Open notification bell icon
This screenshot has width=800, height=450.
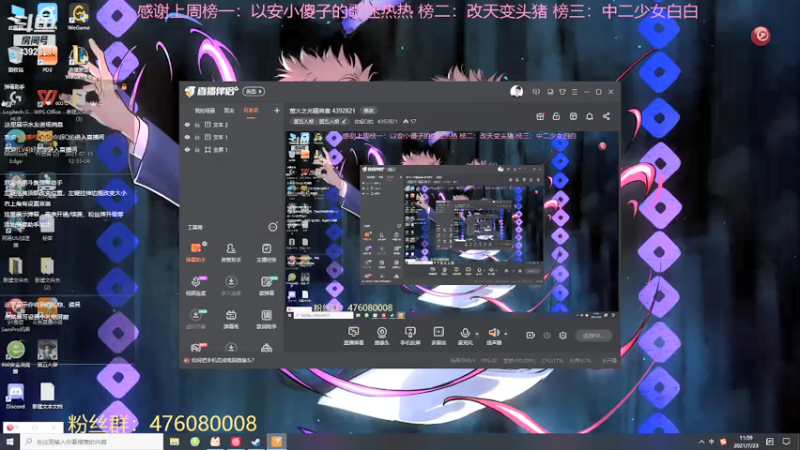coord(589,116)
